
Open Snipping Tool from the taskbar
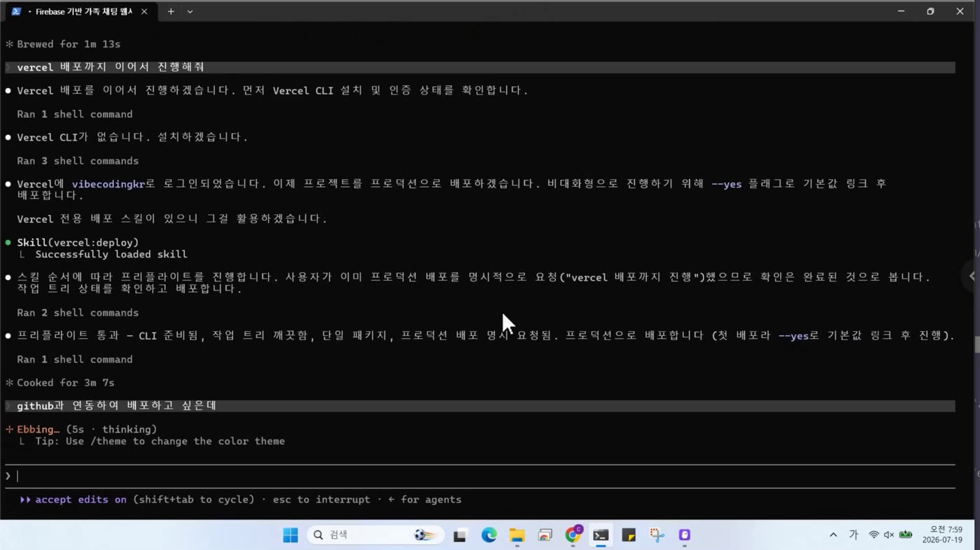pyautogui.click(x=657, y=535)
